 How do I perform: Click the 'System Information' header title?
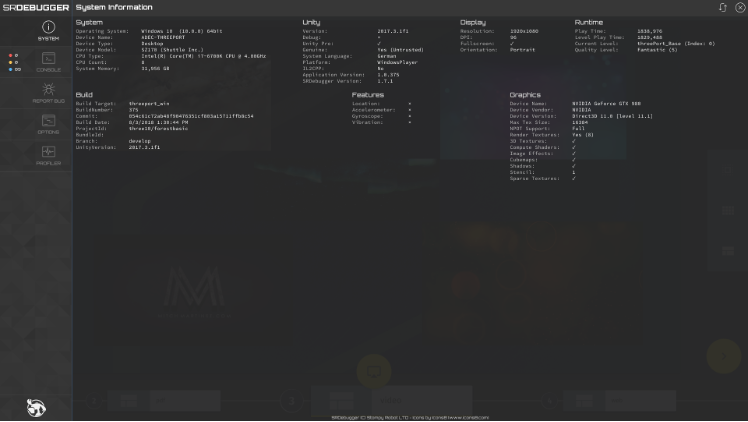tap(114, 7)
